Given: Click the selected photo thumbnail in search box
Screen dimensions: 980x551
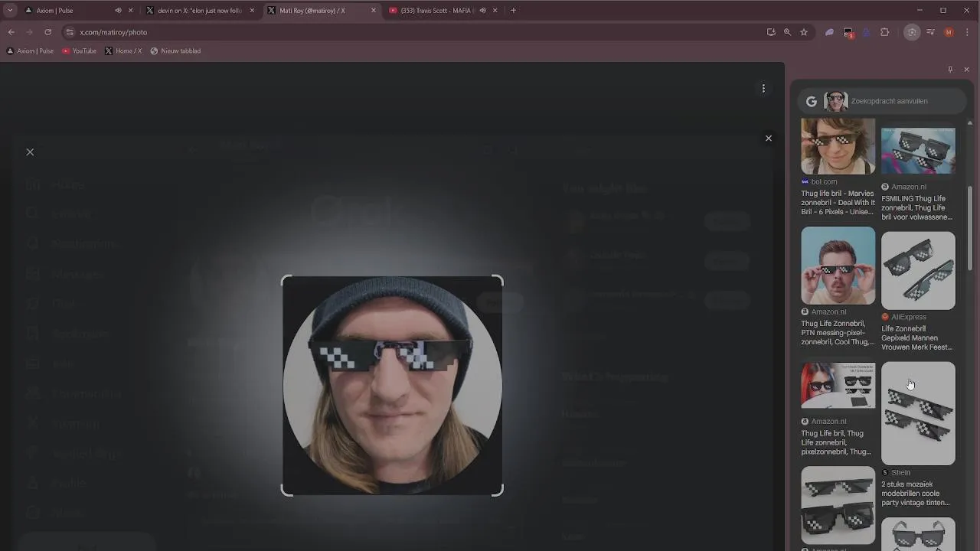Looking at the screenshot, I should click(x=836, y=101).
